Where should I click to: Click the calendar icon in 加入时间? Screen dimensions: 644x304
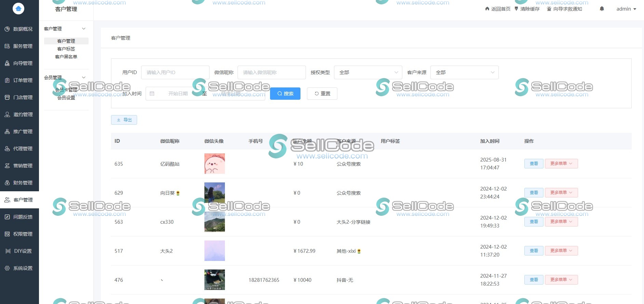[152, 94]
